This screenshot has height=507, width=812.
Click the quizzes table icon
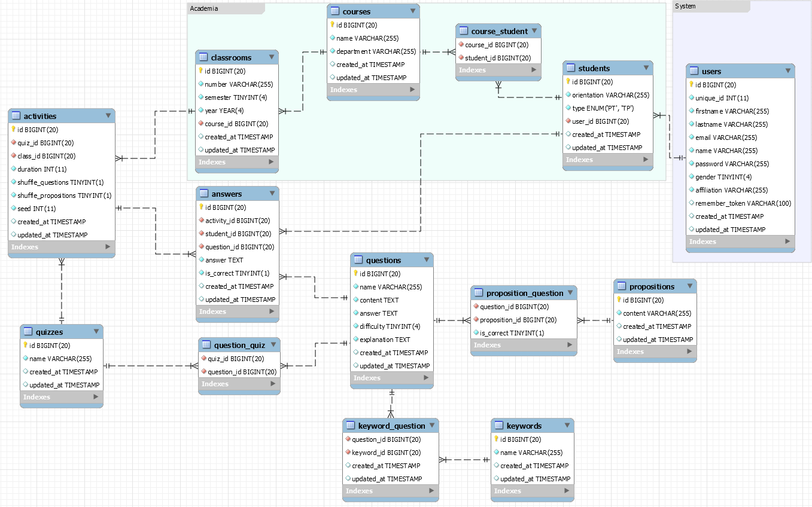tap(28, 332)
